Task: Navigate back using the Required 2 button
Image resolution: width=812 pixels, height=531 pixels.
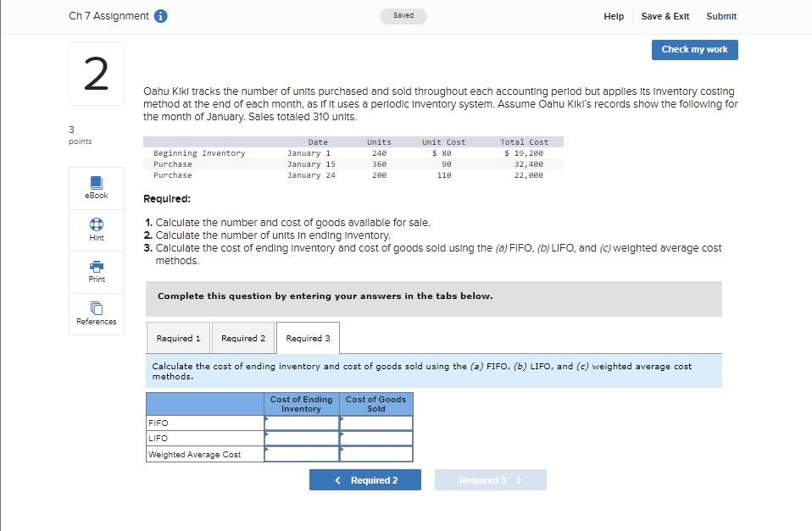Action: (364, 479)
